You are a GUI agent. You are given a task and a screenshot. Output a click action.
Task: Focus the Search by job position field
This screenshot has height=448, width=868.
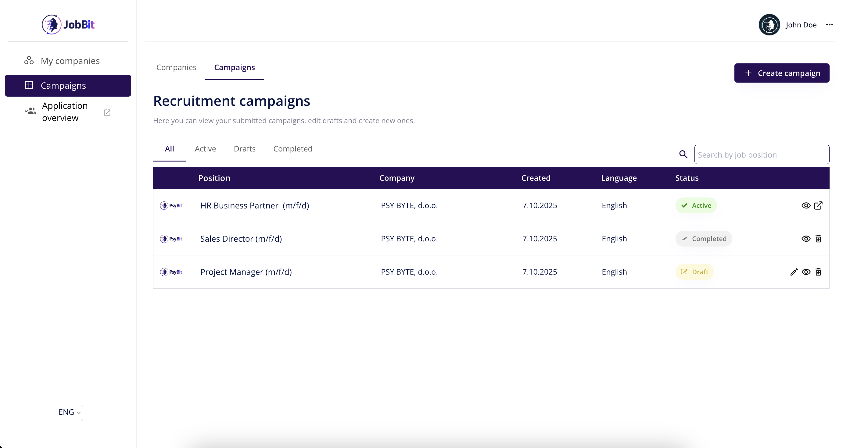coord(762,155)
